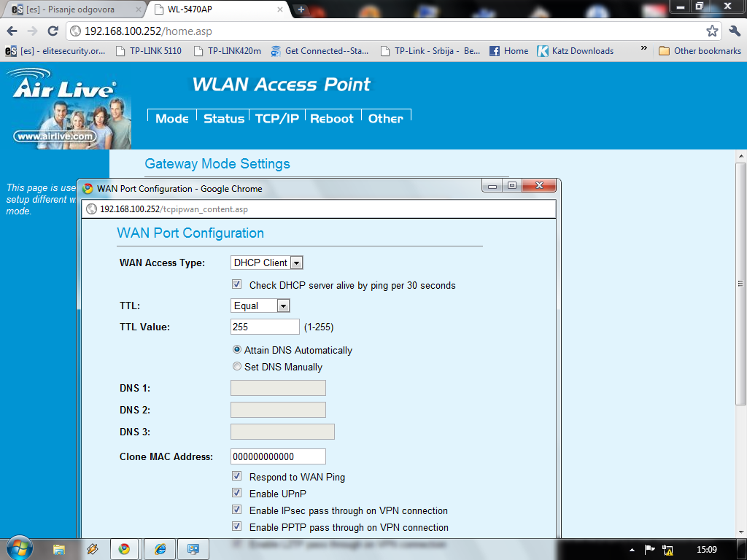Open the network monitor app in taskbar
This screenshot has height=560, width=747.
[193, 550]
